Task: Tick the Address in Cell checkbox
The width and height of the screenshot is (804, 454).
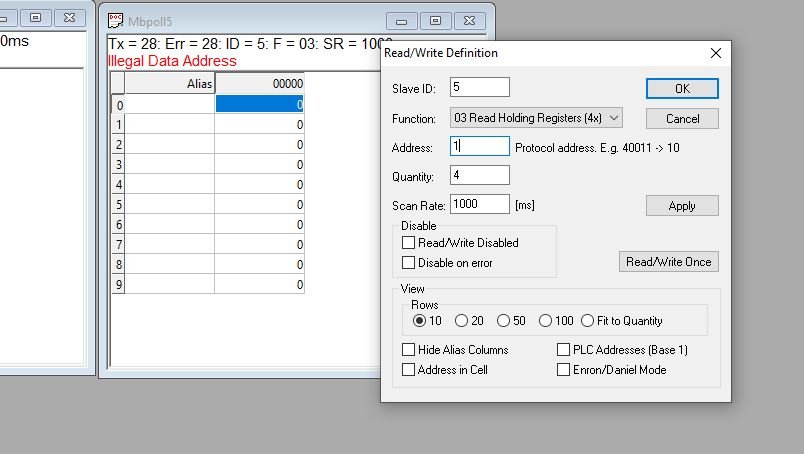Action: tap(409, 370)
